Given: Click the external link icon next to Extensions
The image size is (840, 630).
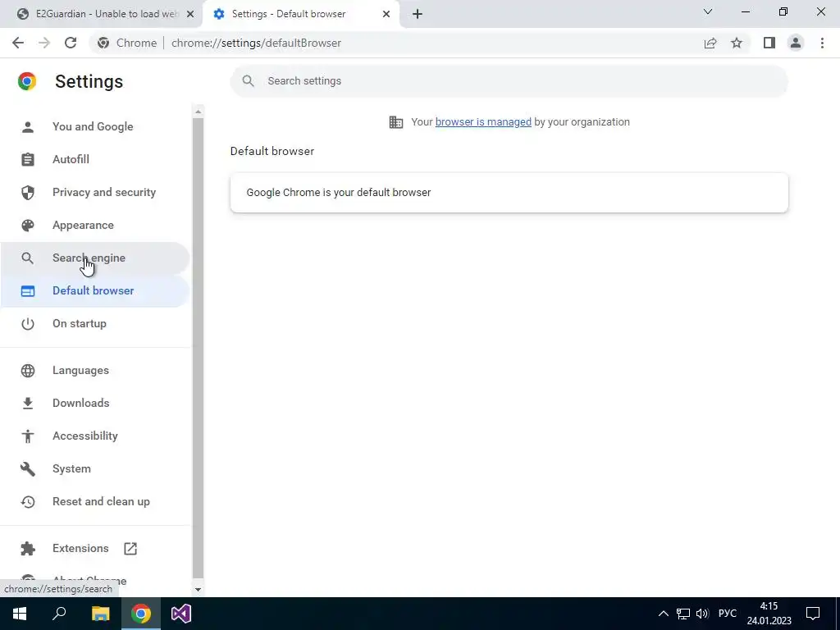Looking at the screenshot, I should (130, 549).
